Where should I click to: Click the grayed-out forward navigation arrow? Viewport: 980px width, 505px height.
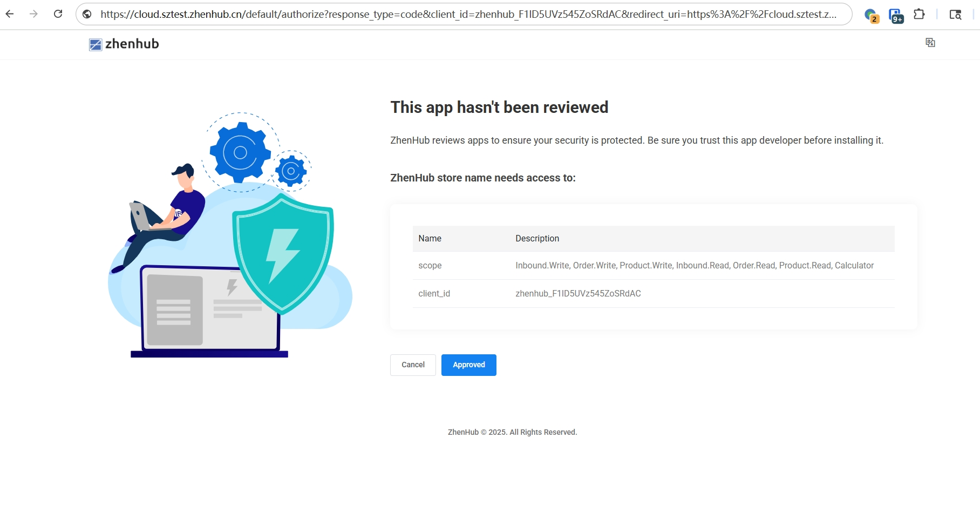(33, 14)
